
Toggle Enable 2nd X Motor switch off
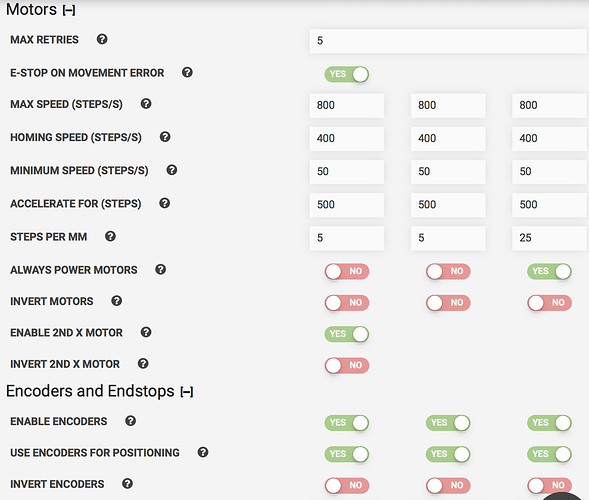point(347,334)
